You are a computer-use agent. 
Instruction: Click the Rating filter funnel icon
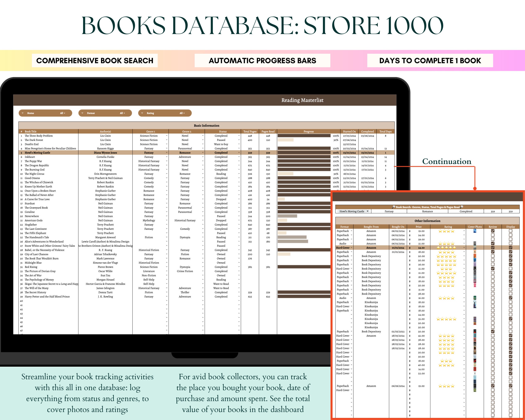(142, 113)
